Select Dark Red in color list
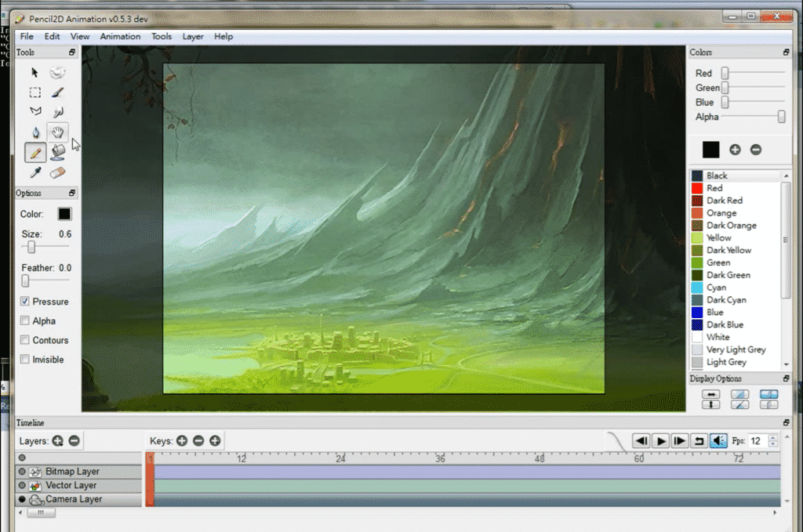This screenshot has width=803, height=532. (x=736, y=201)
